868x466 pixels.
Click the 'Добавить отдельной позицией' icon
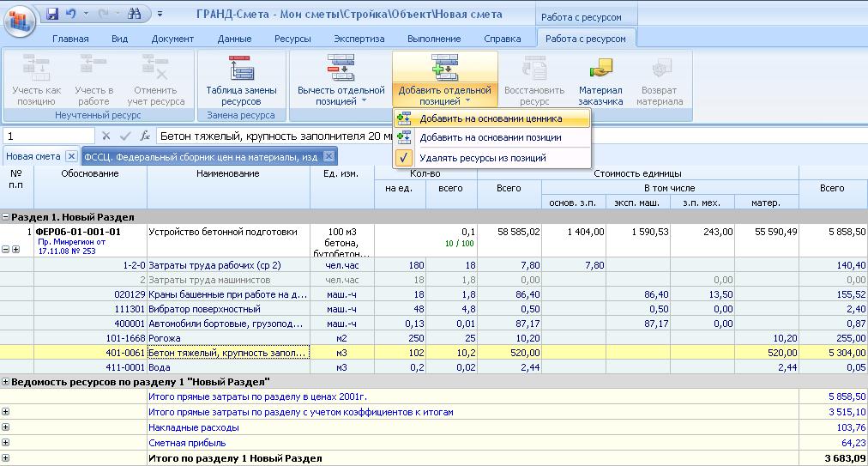click(x=444, y=68)
